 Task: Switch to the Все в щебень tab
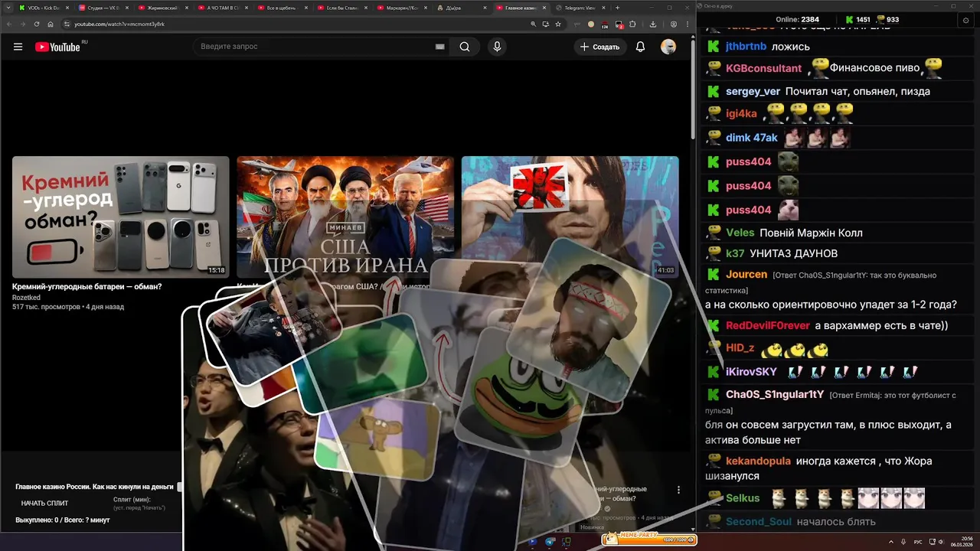(282, 8)
